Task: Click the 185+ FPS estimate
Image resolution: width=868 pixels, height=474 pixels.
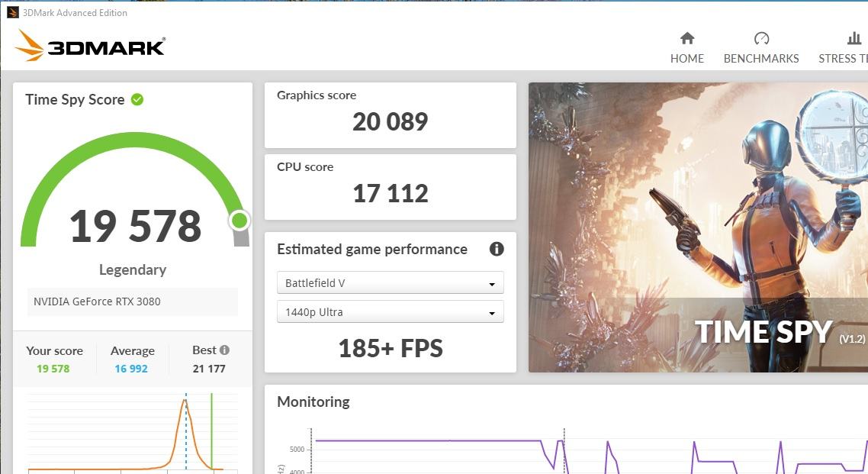Action: point(391,348)
